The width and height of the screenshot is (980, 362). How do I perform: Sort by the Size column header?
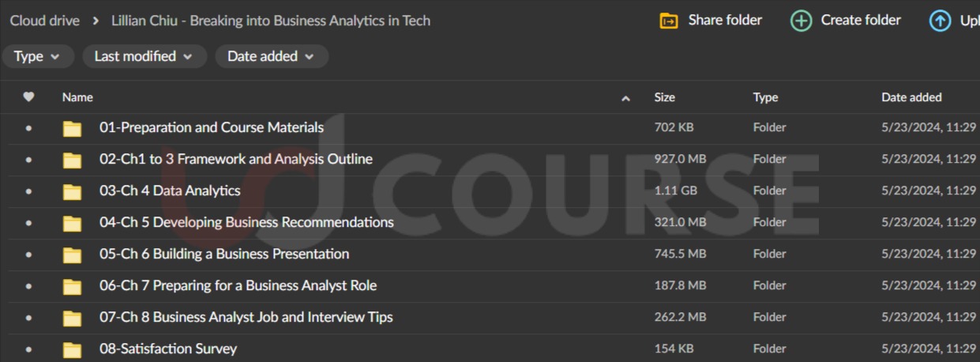[664, 97]
